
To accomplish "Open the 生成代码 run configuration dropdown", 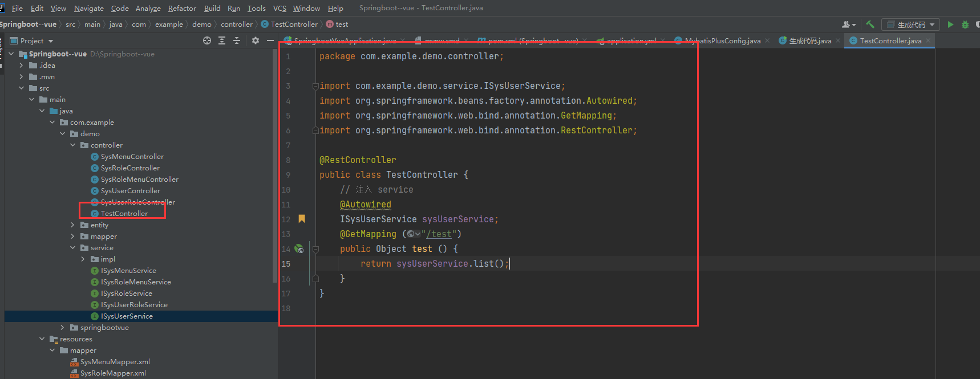I will coord(911,25).
